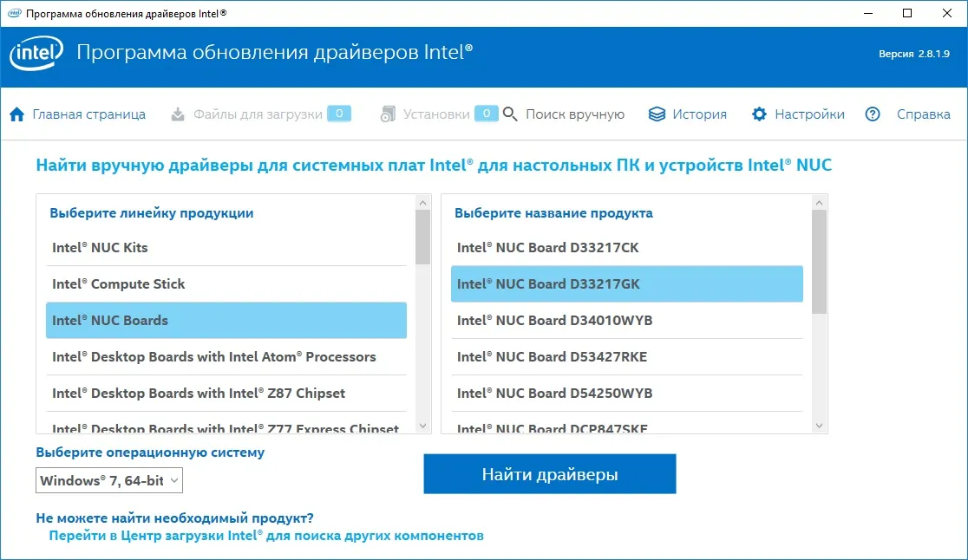This screenshot has height=560, width=968.
Task: Click the product name list scroll-up arrow
Action: (x=819, y=202)
